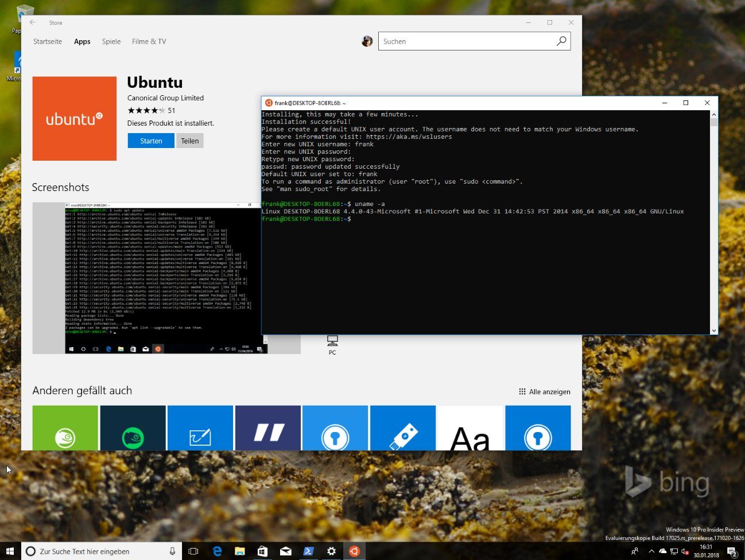Open the Ubuntu terminal screenshot thumbnail
745x560 pixels.
(x=166, y=278)
